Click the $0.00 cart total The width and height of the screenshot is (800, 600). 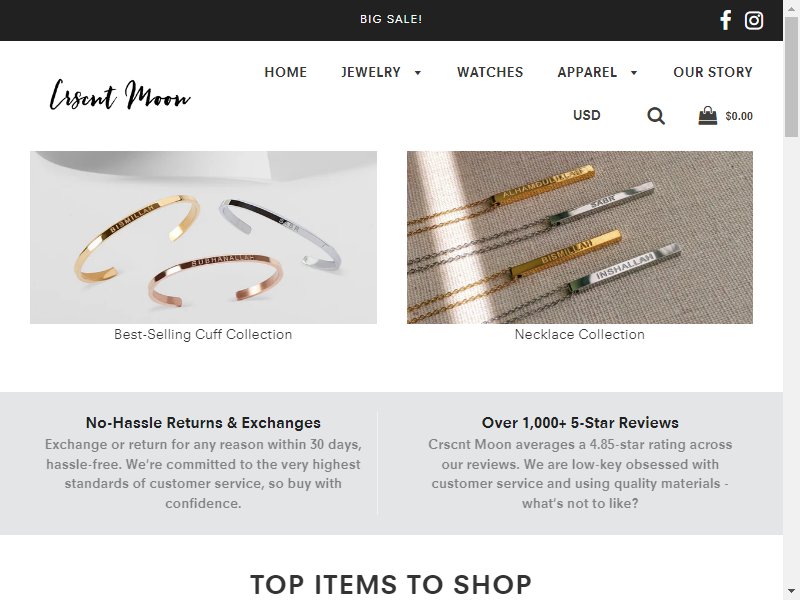pyautogui.click(x=739, y=116)
